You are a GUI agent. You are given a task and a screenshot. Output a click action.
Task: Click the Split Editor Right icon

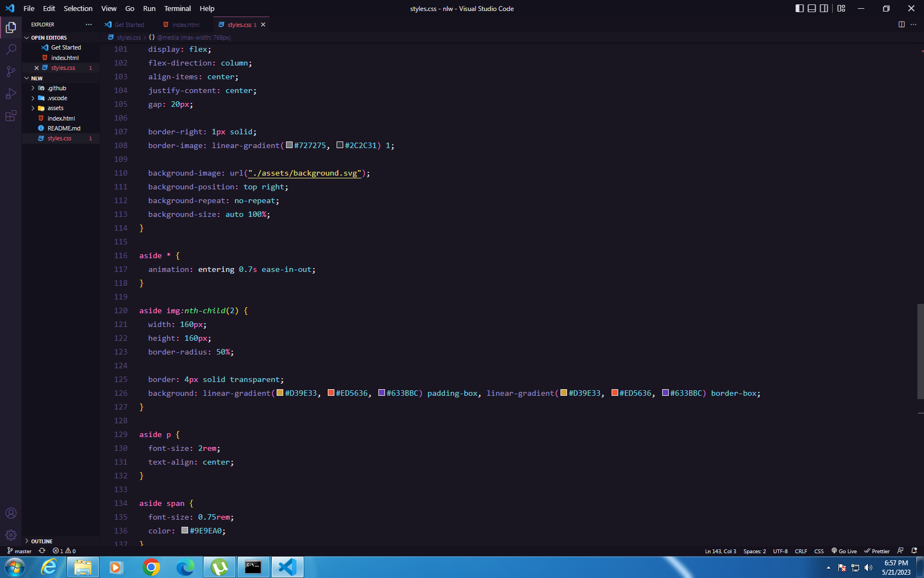pyautogui.click(x=901, y=25)
